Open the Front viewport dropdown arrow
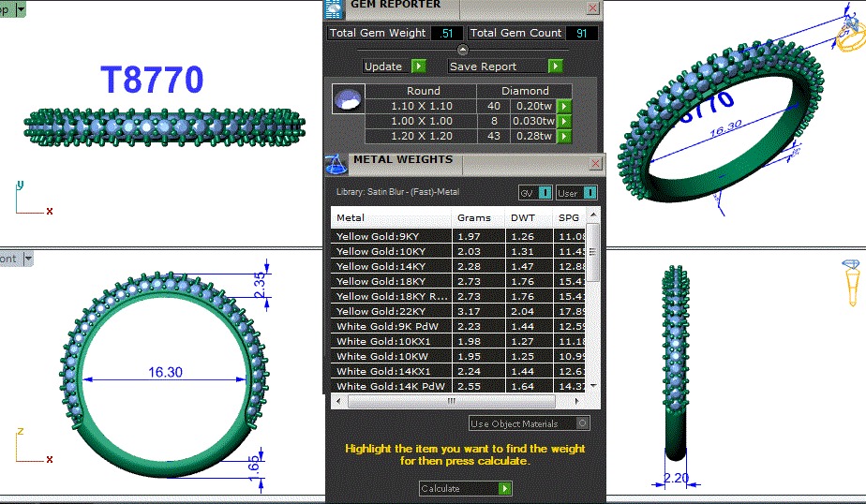 (x=28, y=259)
